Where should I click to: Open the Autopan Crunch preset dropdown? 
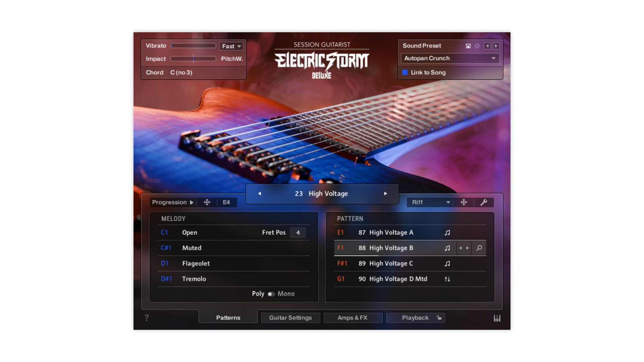450,58
